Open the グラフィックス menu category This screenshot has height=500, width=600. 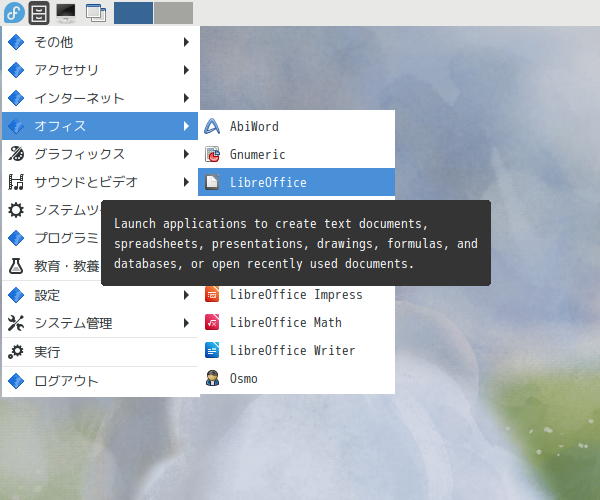[100, 154]
